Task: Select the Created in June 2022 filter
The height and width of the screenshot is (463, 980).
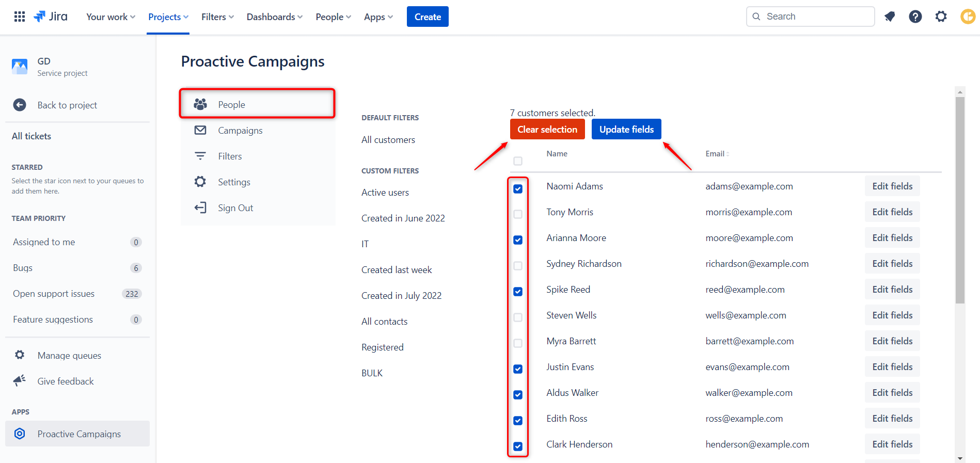Action: pyautogui.click(x=403, y=218)
